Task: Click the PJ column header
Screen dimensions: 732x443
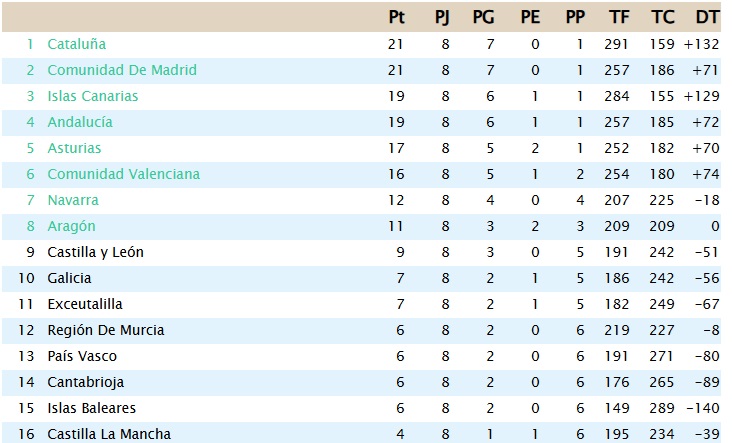Action: tap(442, 17)
